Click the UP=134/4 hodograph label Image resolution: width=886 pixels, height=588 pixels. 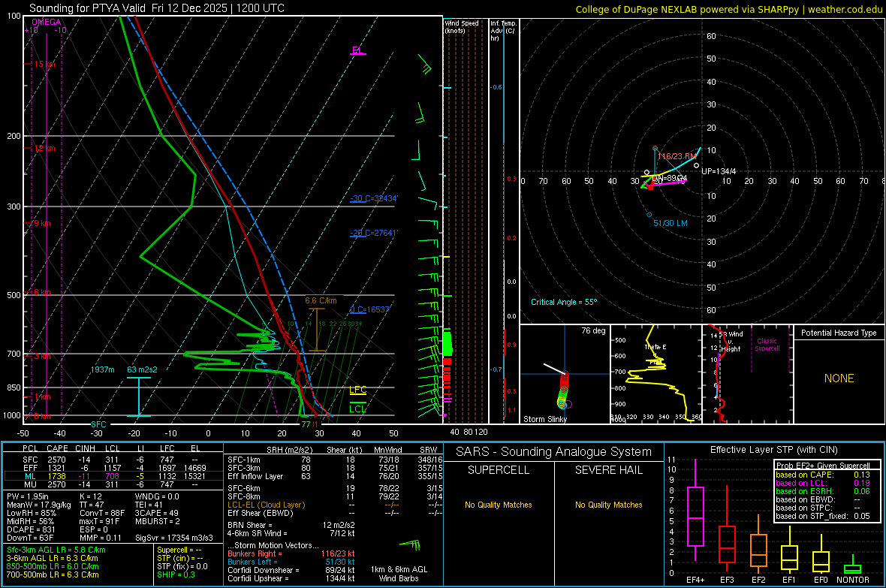coord(718,171)
